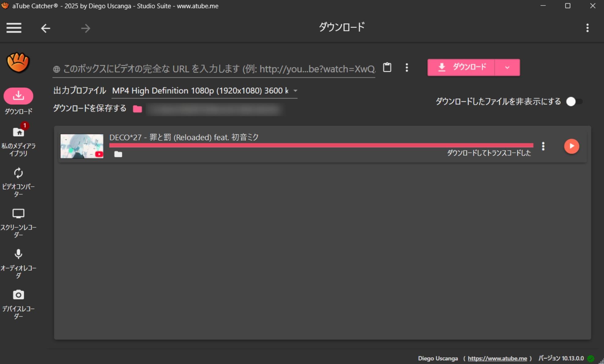Open DECO*27 item vertical dots menu

[x=543, y=146]
